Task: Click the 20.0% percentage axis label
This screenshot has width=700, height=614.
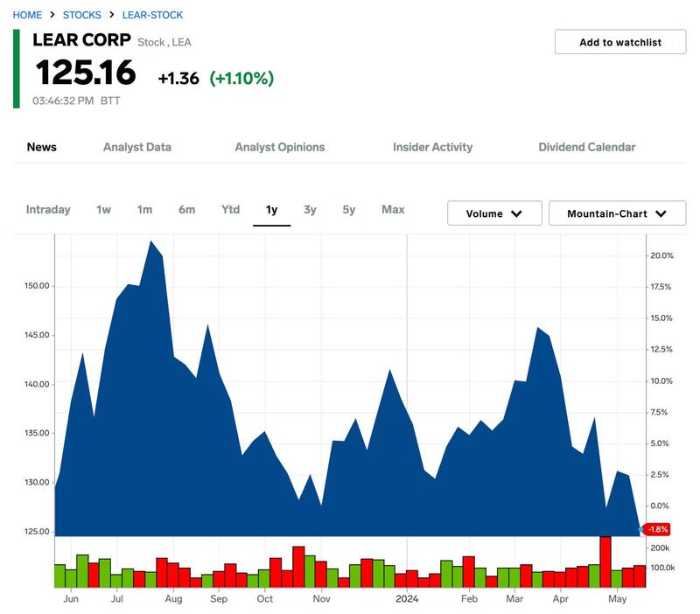Action: click(x=661, y=255)
